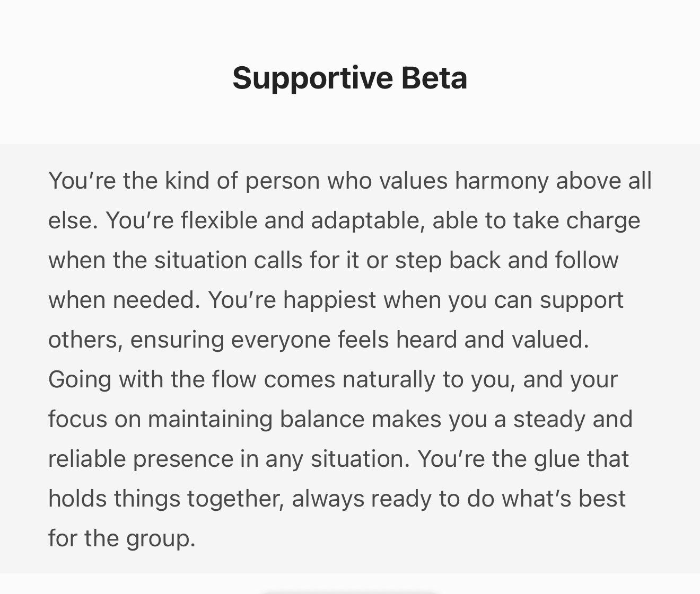Click the words 'comes naturally to you'
Screen dimensions: 700x594
[x=389, y=379]
